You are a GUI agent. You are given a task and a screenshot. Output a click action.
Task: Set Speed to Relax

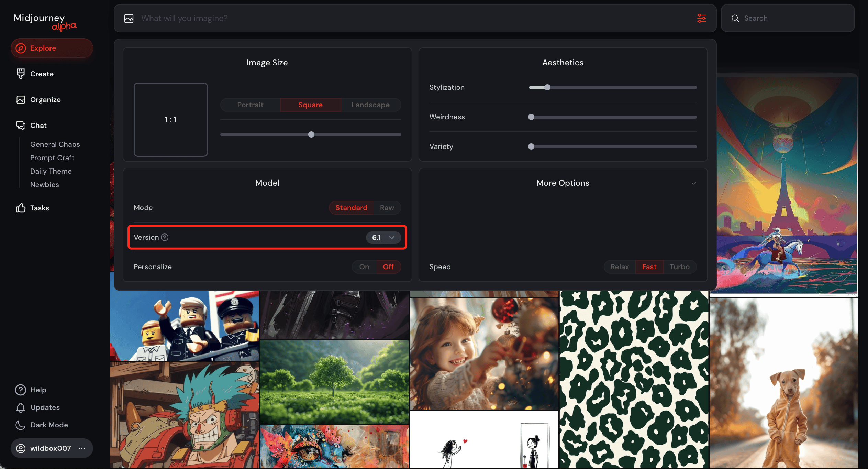620,267
